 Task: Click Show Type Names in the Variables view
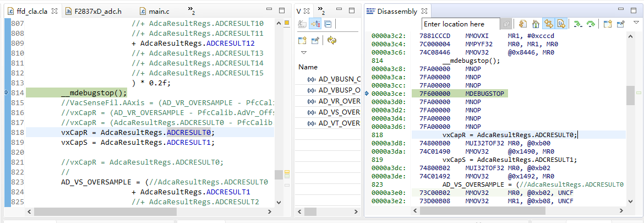click(302, 24)
